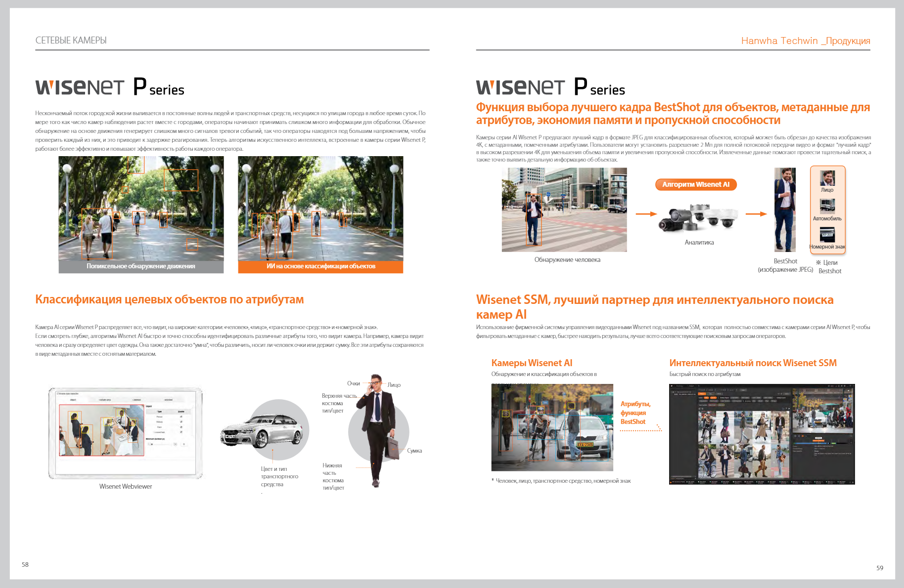This screenshot has height=588, width=904.
Task: Click the paragraph beginning Камера AI серии Wisenet P
Action: tap(229, 340)
